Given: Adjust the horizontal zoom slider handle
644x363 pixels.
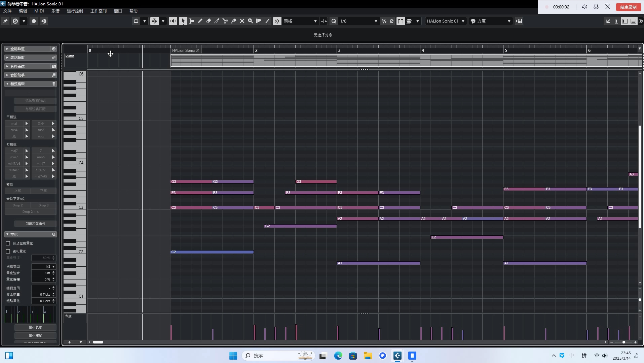Looking at the screenshot, I should click(x=623, y=342).
